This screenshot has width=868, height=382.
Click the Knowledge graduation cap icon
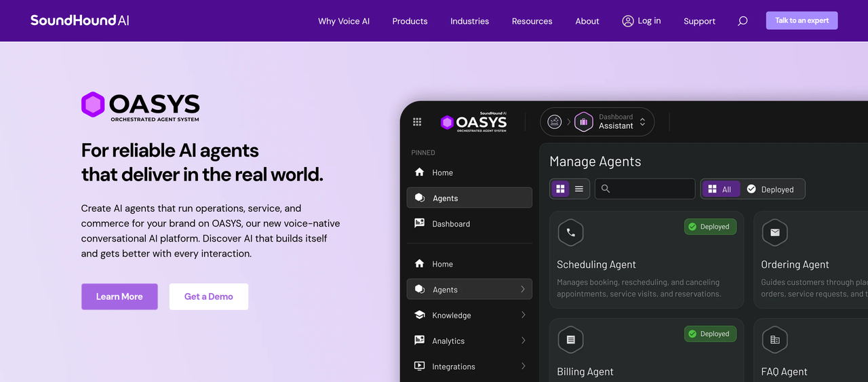tap(419, 315)
